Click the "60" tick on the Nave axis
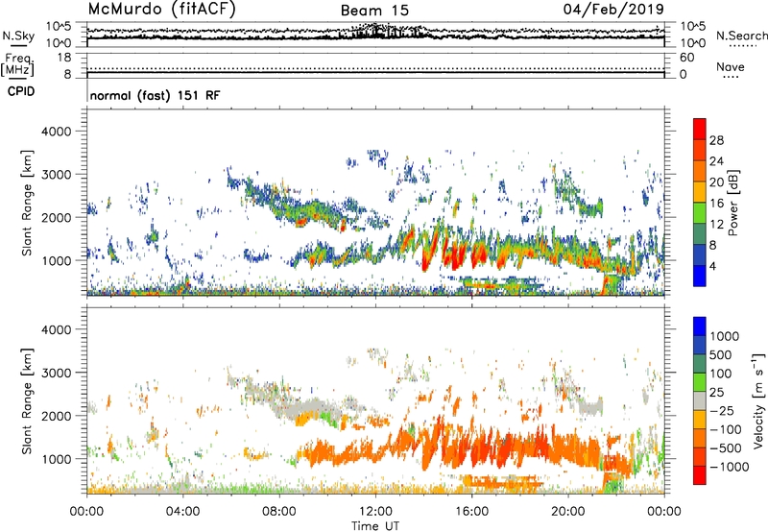Image resolution: width=768 pixels, height=532 pixels. (x=686, y=58)
